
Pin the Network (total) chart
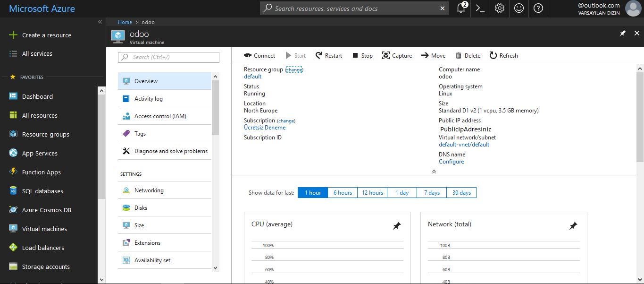click(573, 226)
